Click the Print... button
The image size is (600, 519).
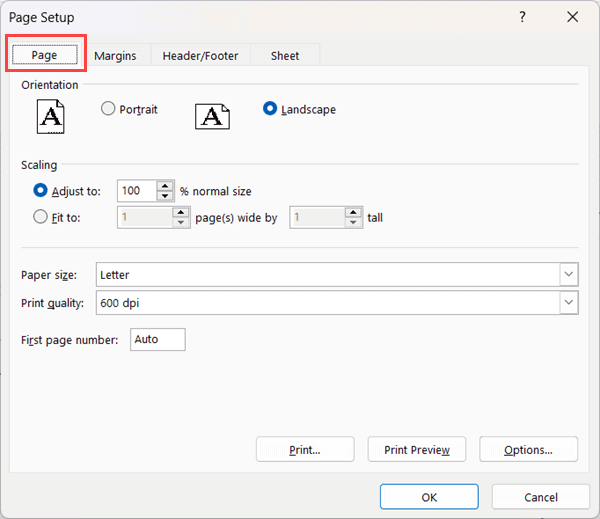(x=305, y=450)
